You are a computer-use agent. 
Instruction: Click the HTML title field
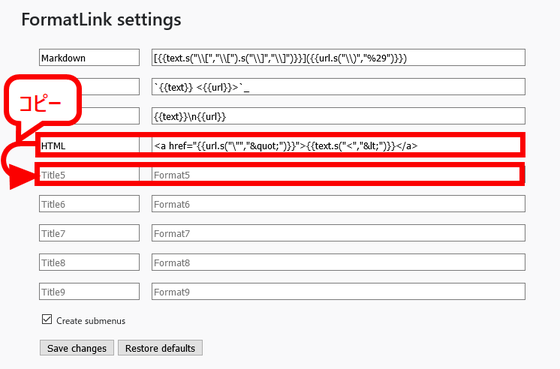click(89, 145)
